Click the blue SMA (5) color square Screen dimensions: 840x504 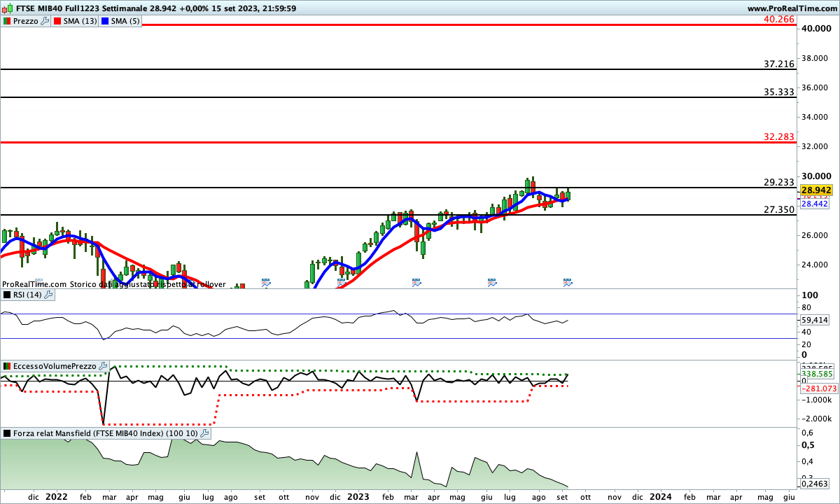(x=105, y=21)
